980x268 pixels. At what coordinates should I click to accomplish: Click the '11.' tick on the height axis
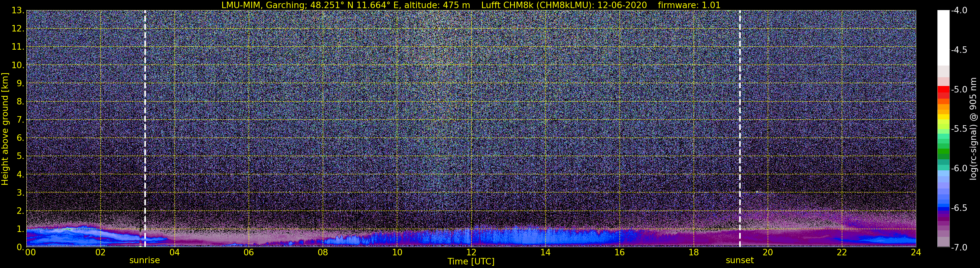click(18, 47)
